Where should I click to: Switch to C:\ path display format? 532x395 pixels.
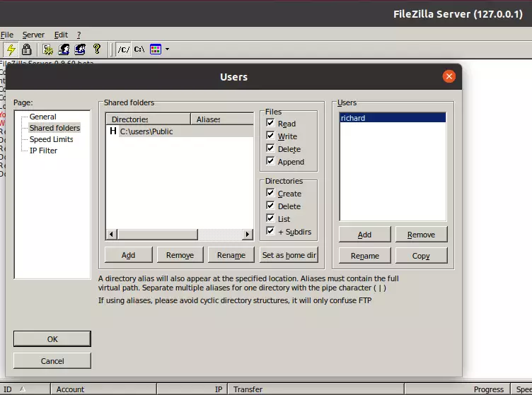click(x=139, y=49)
